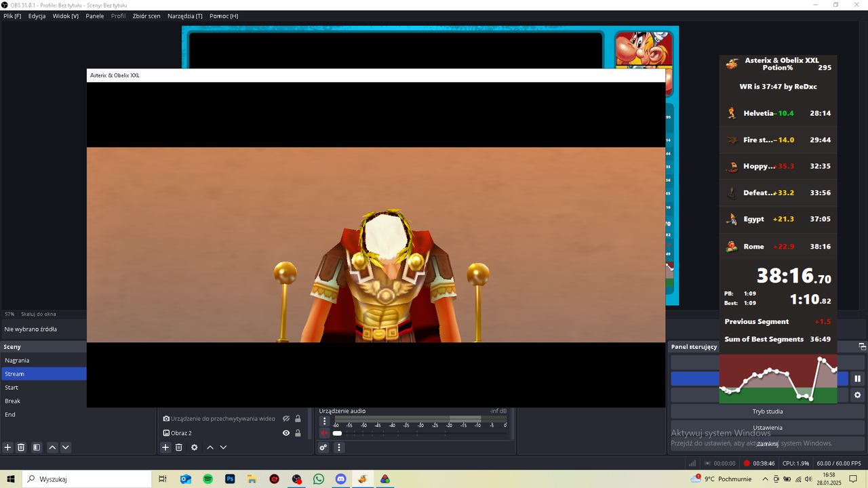This screenshot has width=868, height=488.
Task: Open Spotify from taskbar
Action: coord(208,479)
